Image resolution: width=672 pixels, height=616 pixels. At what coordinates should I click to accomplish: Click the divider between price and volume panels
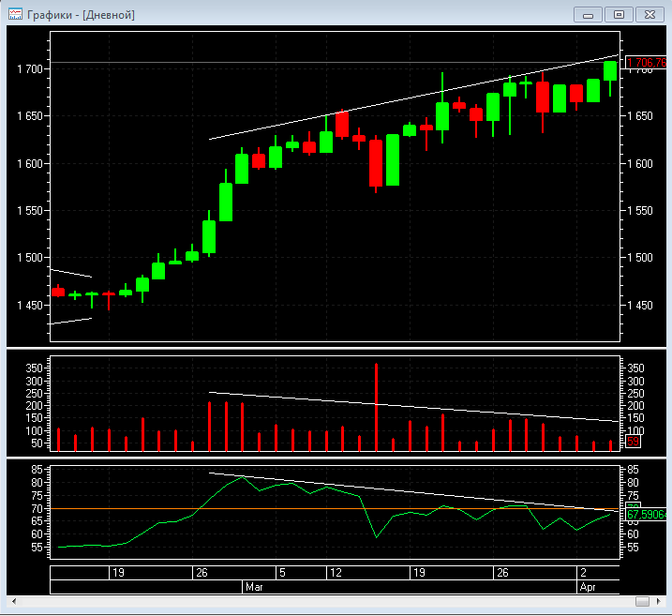[x=336, y=349]
